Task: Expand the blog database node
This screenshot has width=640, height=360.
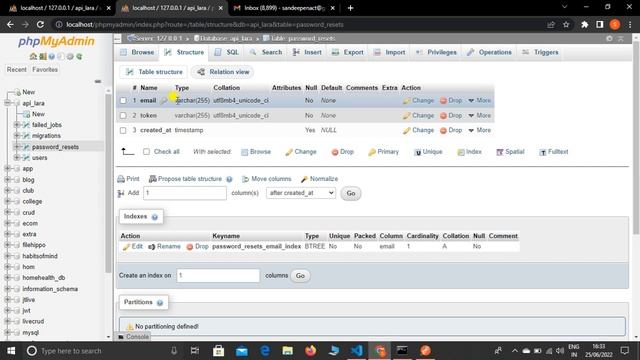Action: [x=7, y=180]
